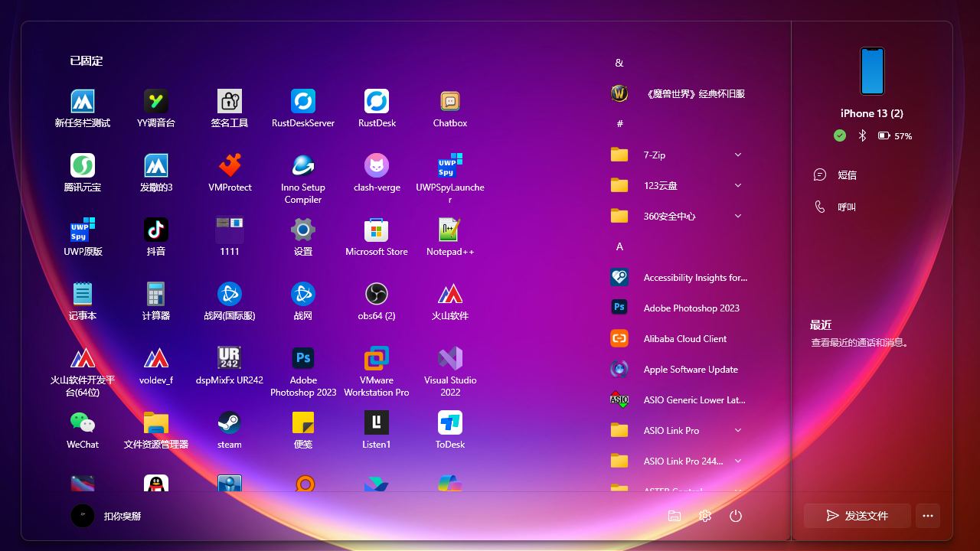Expand the 123云盘 folder
This screenshot has height=551, width=980.
pos(737,185)
